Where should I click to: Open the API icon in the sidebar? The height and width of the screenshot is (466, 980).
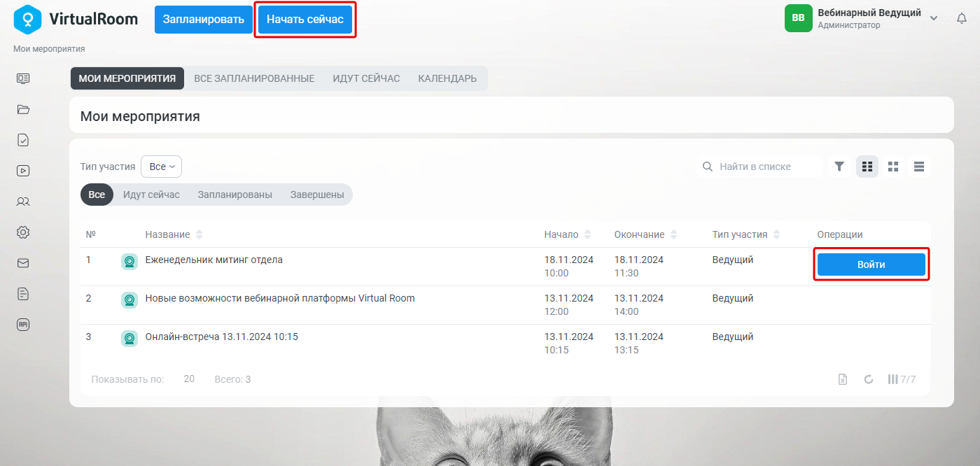tap(23, 325)
